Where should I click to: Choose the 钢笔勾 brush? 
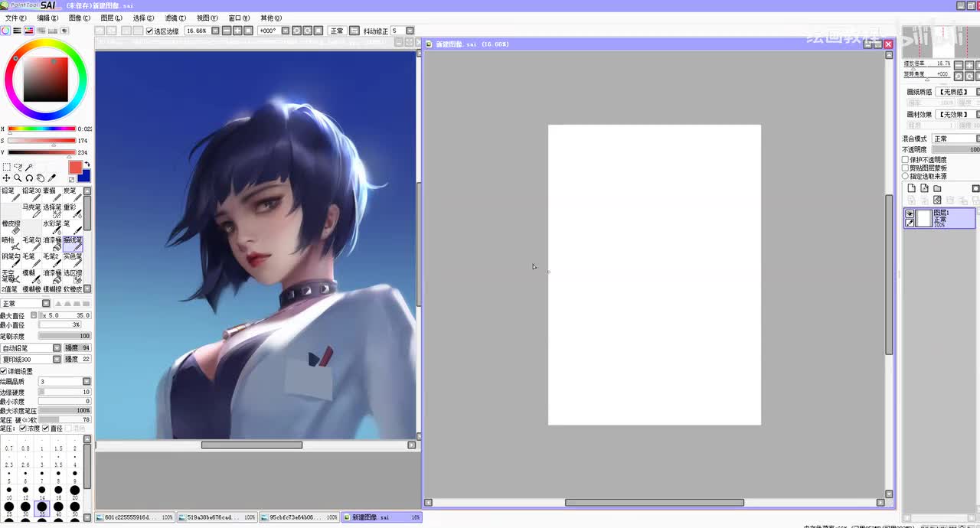[x=11, y=261]
